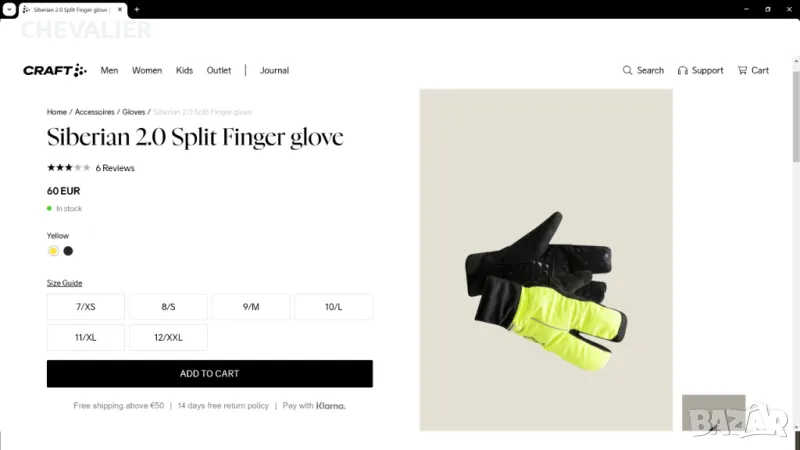This screenshot has height=450, width=800.
Task: Open the Outlet menu item
Action: click(x=219, y=70)
